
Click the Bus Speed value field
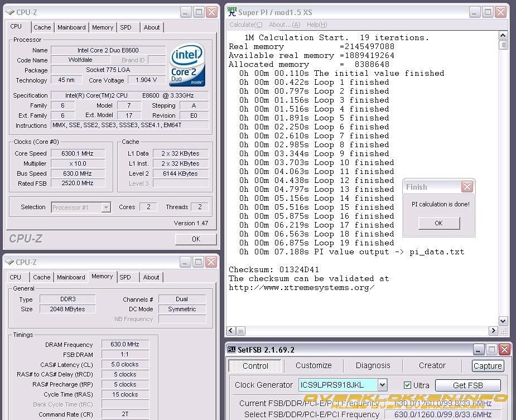point(78,173)
